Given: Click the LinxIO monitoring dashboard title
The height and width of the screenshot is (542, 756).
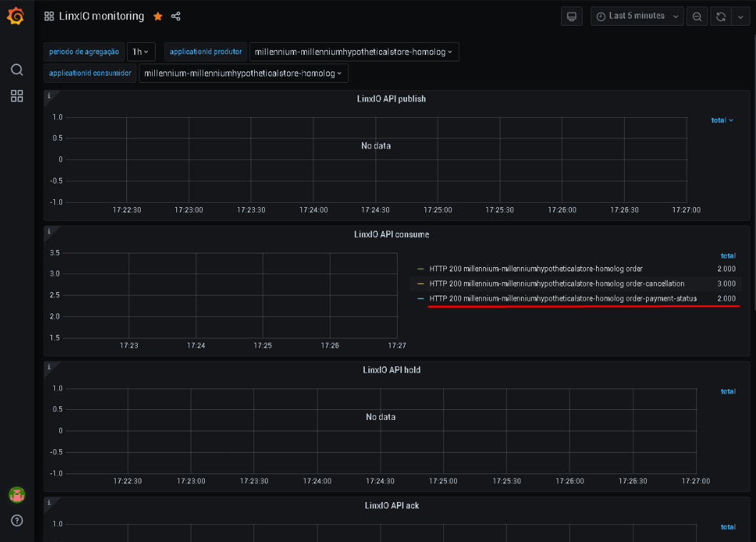Looking at the screenshot, I should click(x=101, y=16).
